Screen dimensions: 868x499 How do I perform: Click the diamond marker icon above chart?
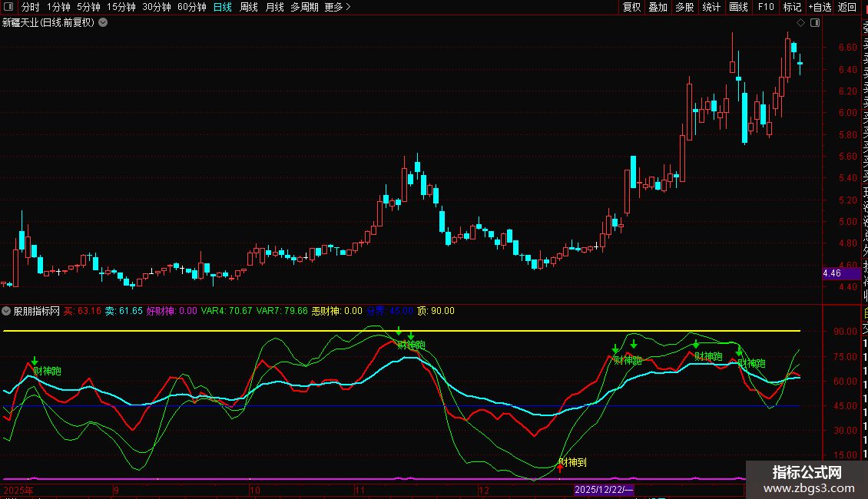pyautogui.click(x=800, y=23)
